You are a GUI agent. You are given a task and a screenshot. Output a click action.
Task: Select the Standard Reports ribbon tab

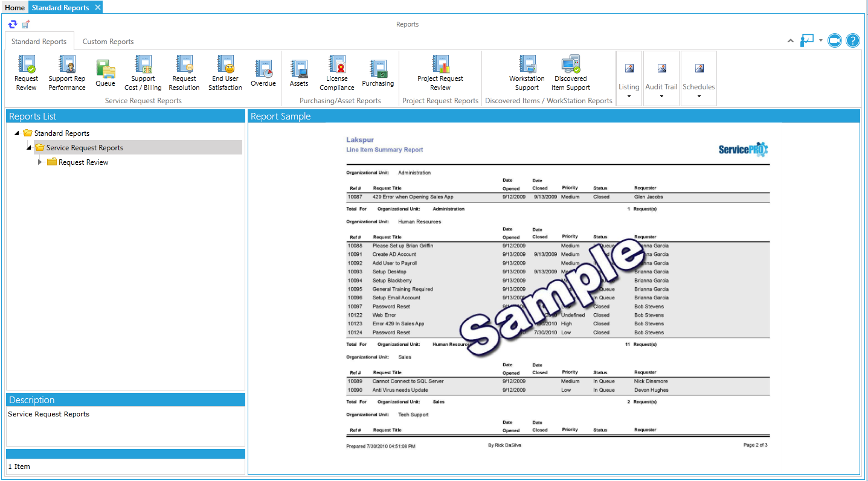[39, 42]
